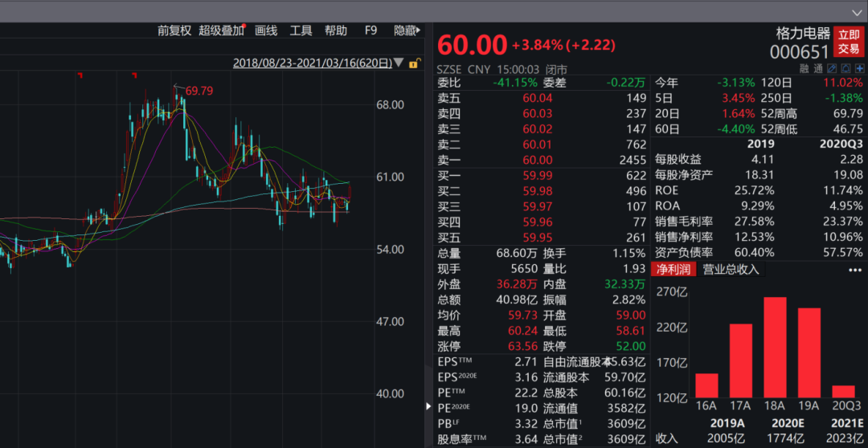
Task: Click the 18A net profit bar
Action: [x=775, y=347]
